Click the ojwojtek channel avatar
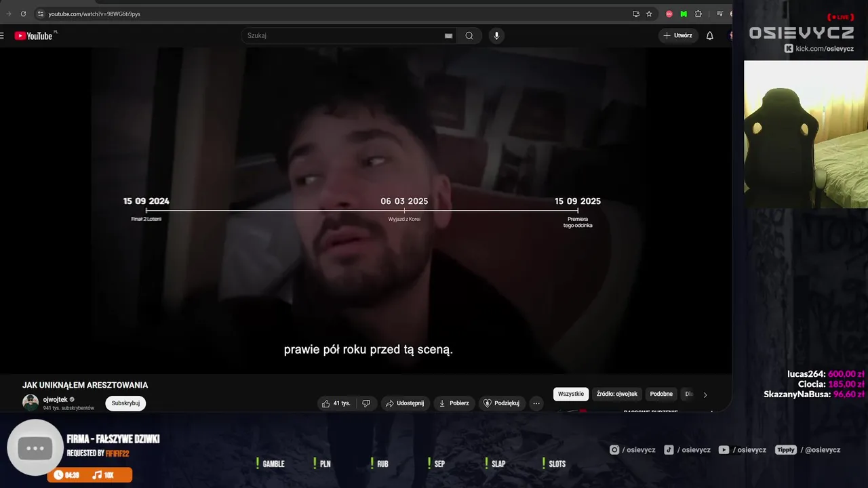This screenshot has width=868, height=488. 31,403
